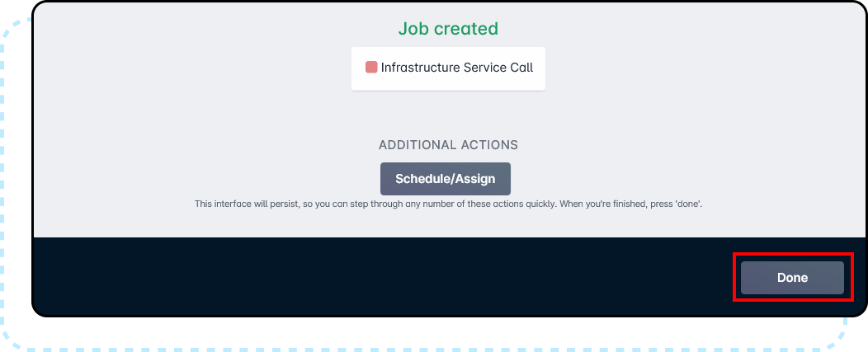Finish job creation with Done
The width and height of the screenshot is (868, 352).
click(x=792, y=278)
